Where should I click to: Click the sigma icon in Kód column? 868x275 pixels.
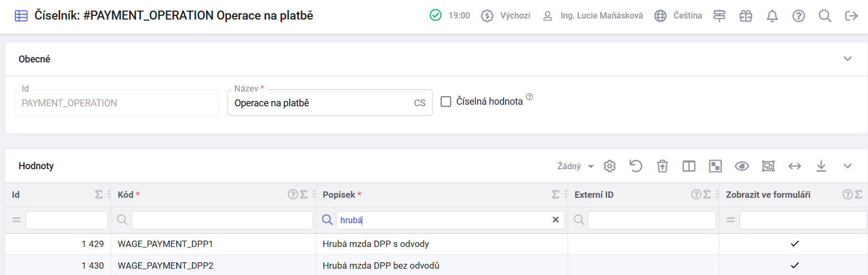pos(304,195)
